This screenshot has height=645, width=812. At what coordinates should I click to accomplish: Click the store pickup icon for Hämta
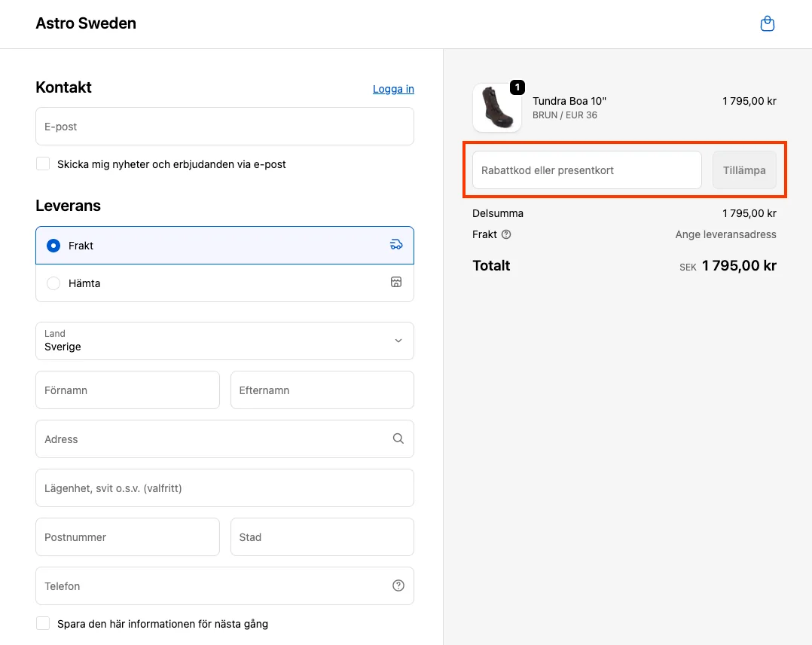pos(396,283)
